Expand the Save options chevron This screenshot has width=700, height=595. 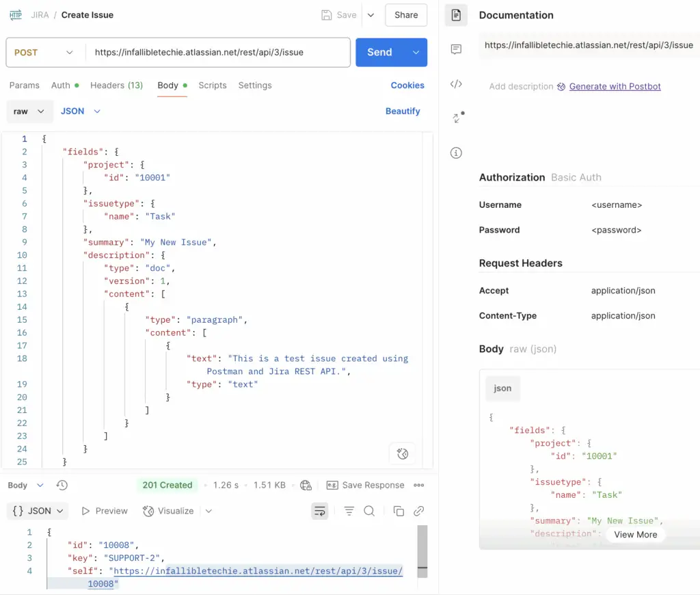click(371, 15)
